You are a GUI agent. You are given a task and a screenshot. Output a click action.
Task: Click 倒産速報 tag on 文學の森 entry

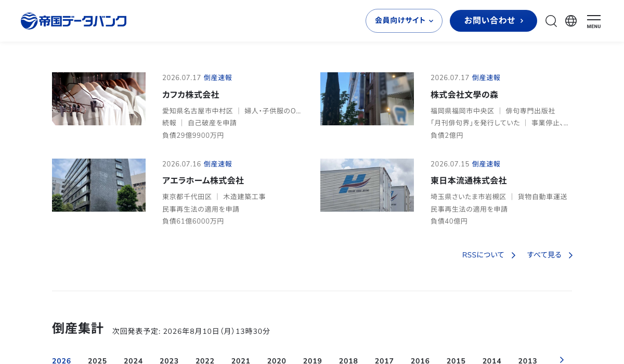486,77
